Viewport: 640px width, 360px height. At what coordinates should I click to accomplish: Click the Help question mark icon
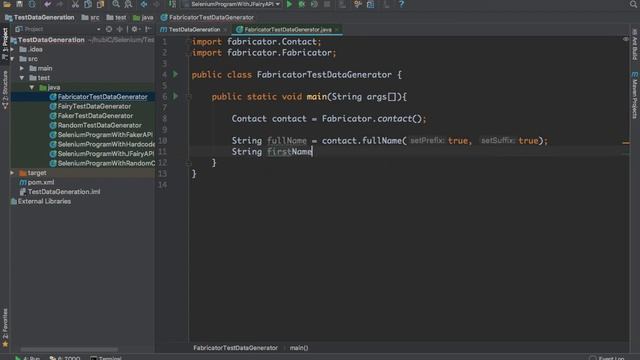point(401,4)
